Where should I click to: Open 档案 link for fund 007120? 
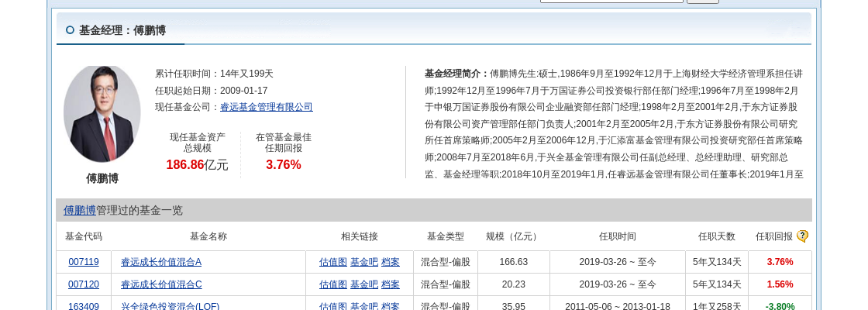pyautogui.click(x=391, y=284)
